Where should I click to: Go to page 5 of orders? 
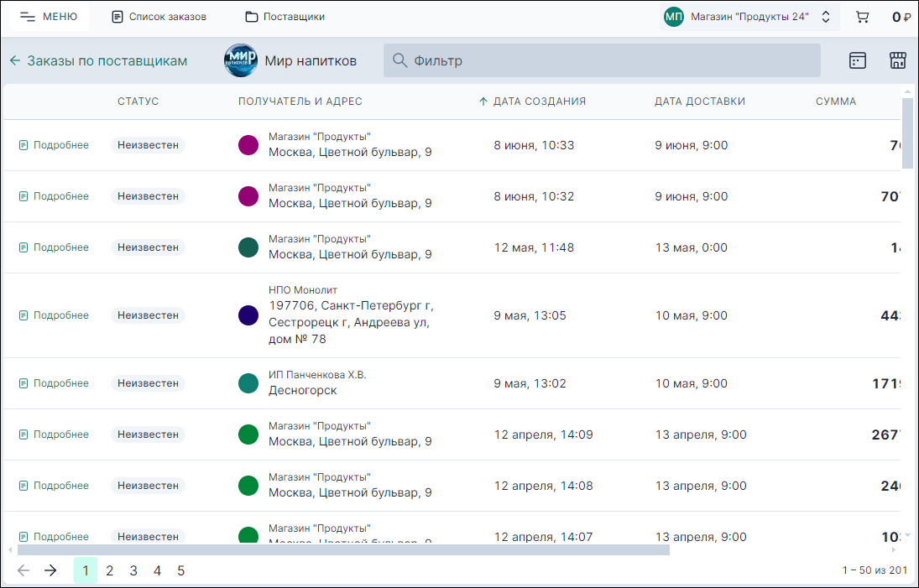click(x=180, y=570)
